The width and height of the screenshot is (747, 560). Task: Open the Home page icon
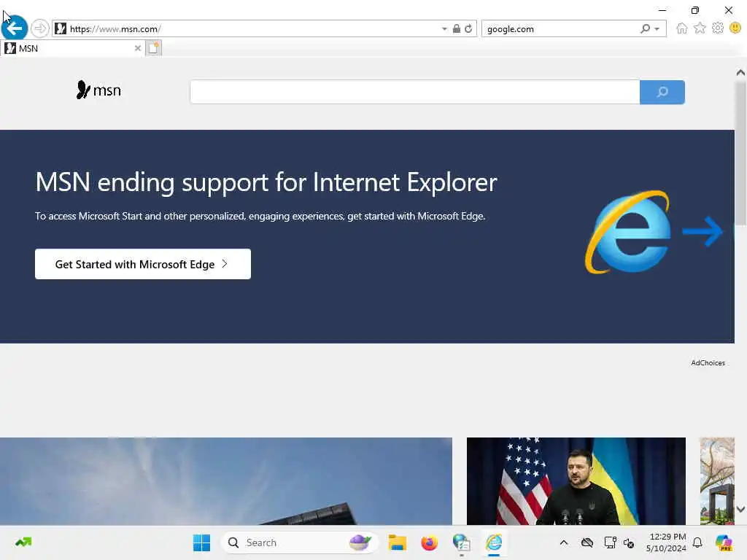pos(682,28)
